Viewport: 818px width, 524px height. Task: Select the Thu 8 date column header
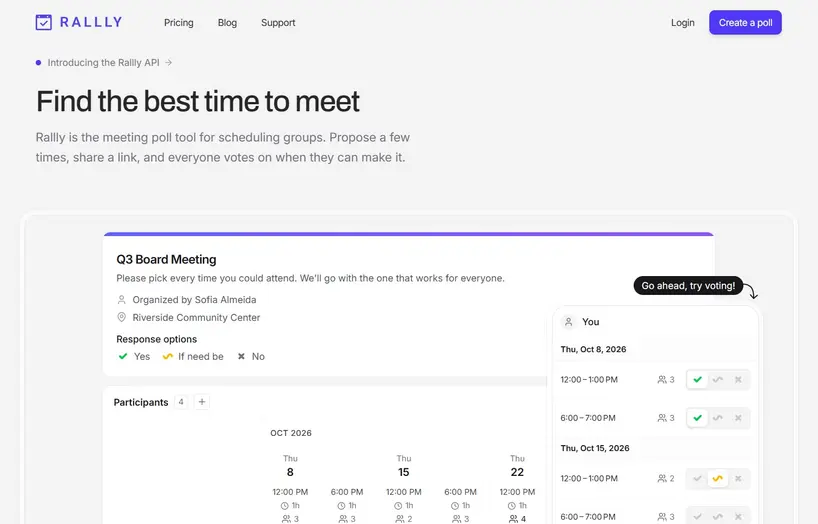(290, 466)
